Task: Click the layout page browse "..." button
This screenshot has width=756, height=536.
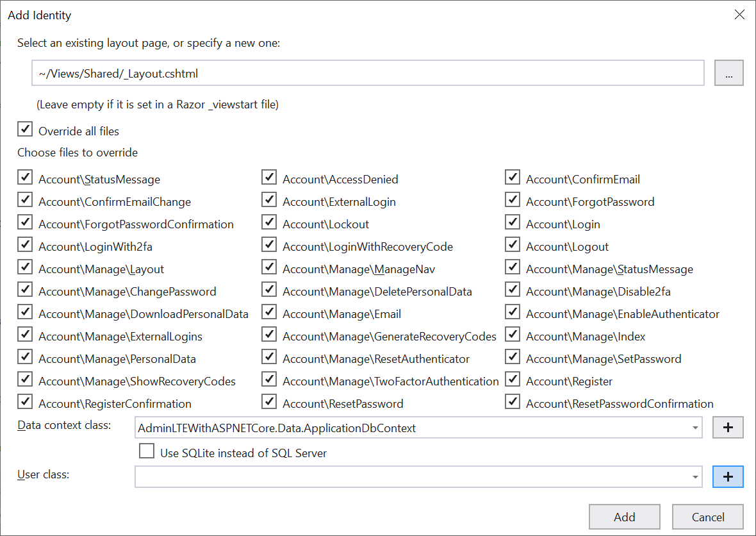Action: pyautogui.click(x=728, y=72)
